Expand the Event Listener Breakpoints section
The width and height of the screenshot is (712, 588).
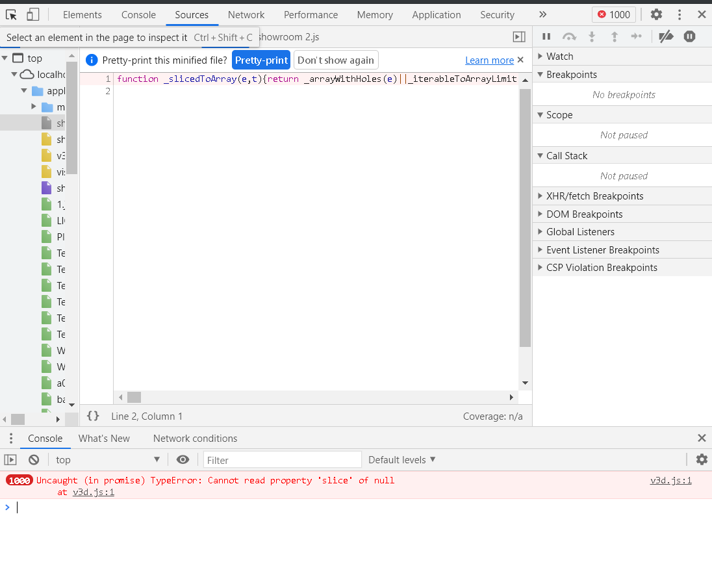click(x=602, y=249)
